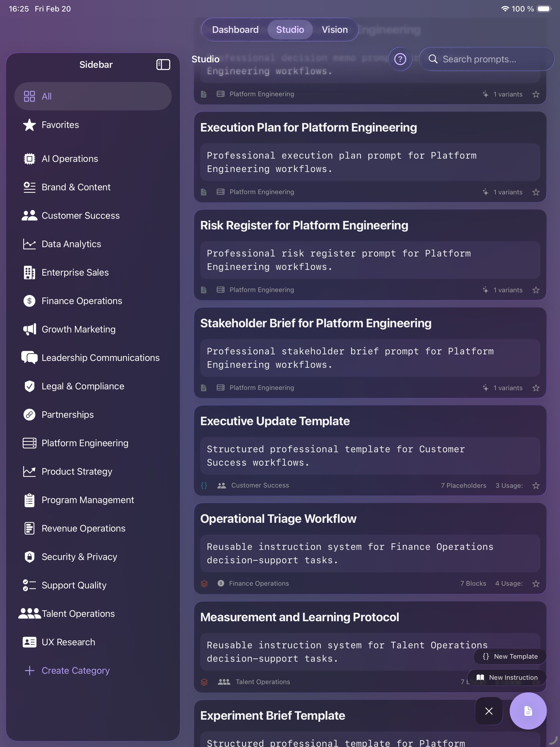Click '7 Placeholders' on Executive Update Template card
560x747 pixels.
pyautogui.click(x=463, y=486)
